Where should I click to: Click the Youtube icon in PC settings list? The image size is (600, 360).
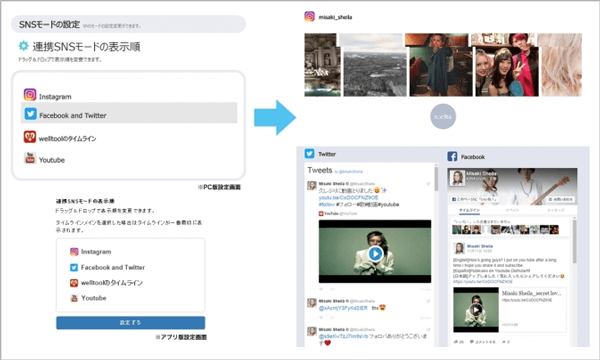tap(30, 158)
